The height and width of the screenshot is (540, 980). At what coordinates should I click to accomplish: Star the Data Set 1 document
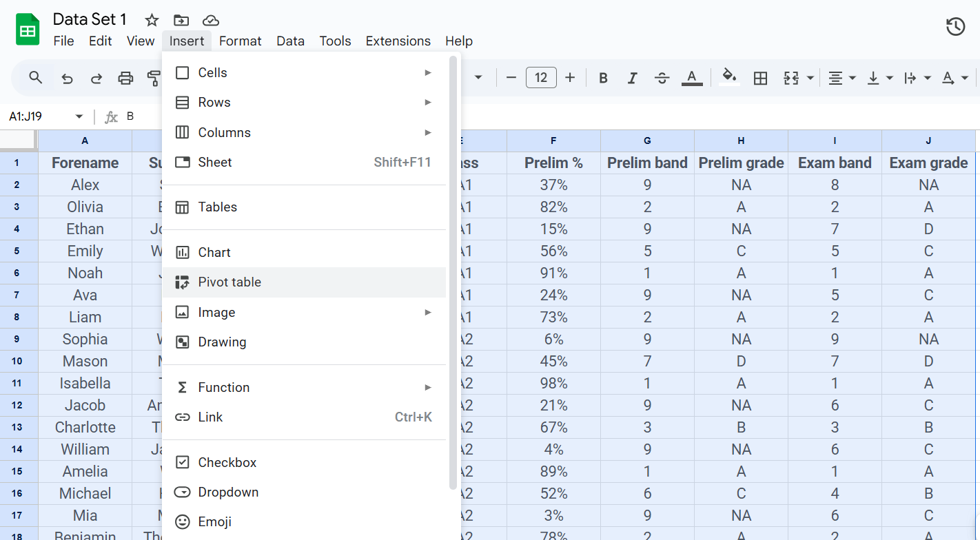(x=152, y=20)
